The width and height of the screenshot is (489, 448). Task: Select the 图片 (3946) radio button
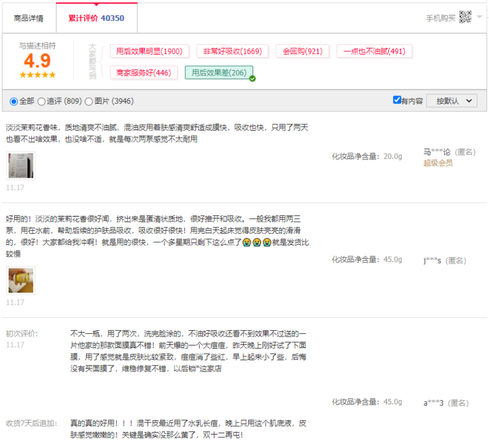click(89, 101)
